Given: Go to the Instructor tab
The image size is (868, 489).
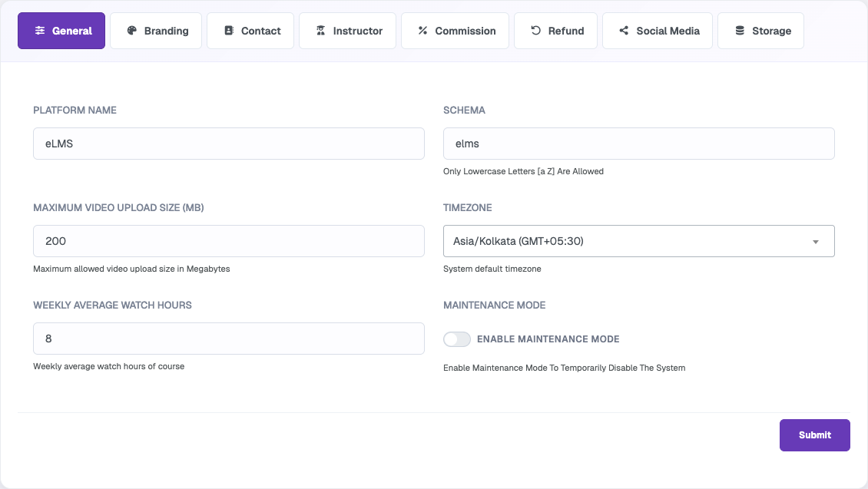Looking at the screenshot, I should pyautogui.click(x=348, y=31).
